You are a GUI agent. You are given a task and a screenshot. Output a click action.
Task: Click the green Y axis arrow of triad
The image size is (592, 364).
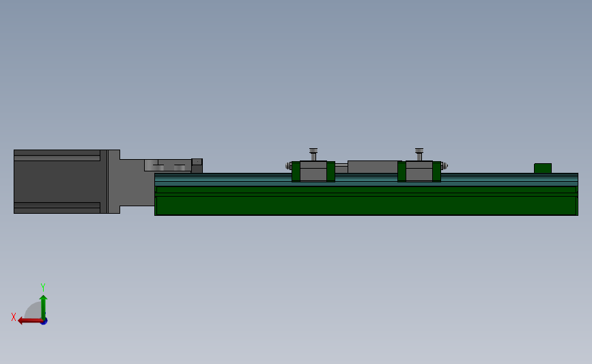(x=43, y=307)
